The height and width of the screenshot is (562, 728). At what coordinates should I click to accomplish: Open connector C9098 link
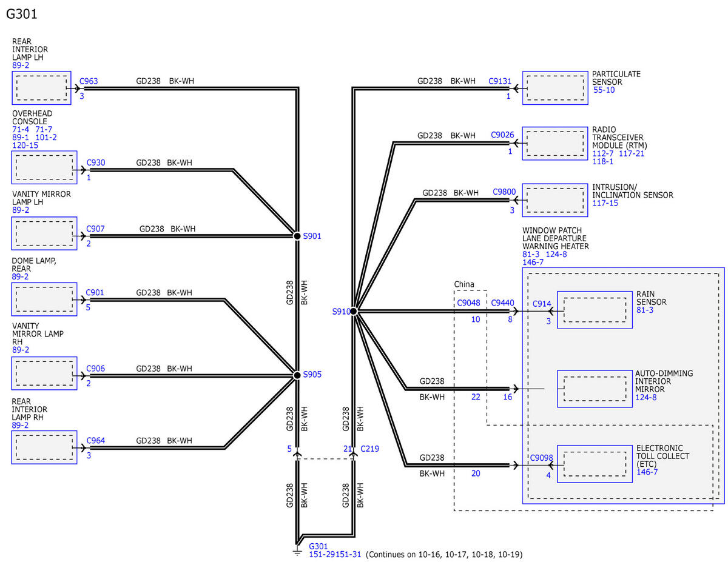point(542,458)
